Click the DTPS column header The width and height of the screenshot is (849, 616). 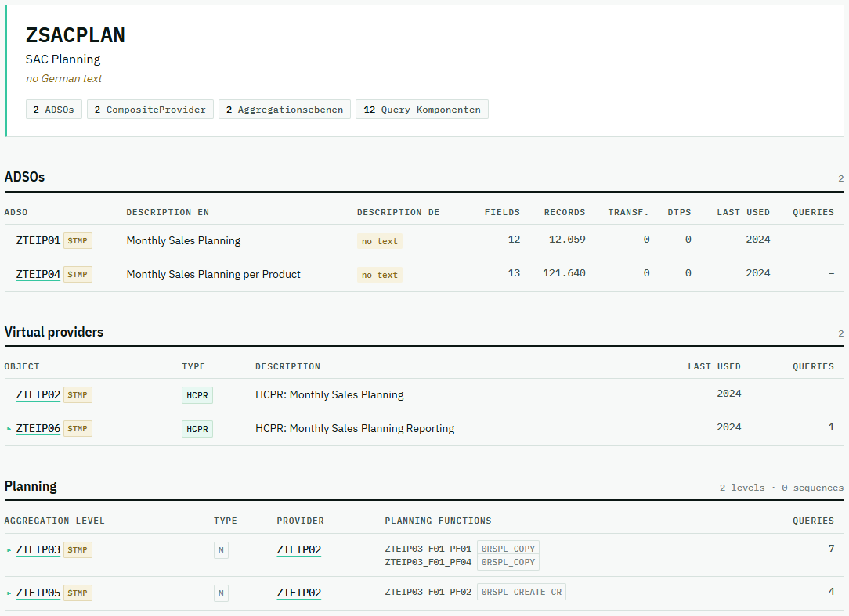(x=679, y=212)
